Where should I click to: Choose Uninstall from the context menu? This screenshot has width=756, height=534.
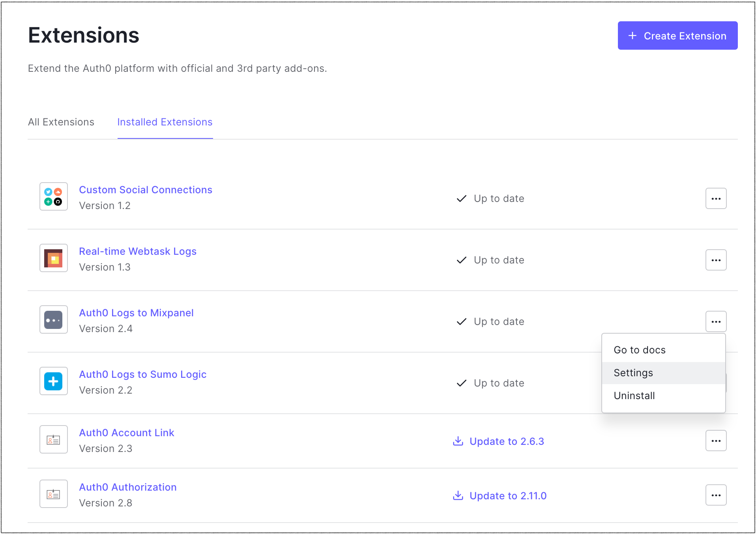[x=664, y=396]
